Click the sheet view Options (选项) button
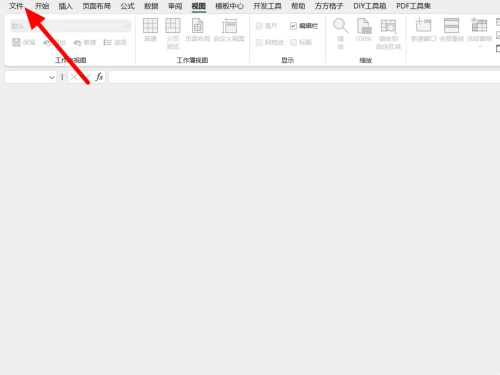The width and height of the screenshot is (500, 375). [x=115, y=42]
